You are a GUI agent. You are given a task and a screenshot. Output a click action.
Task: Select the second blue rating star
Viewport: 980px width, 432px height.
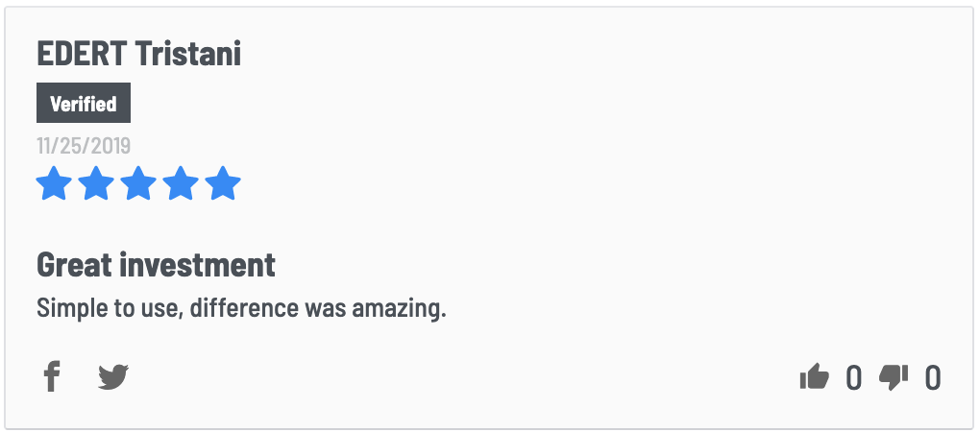96,183
